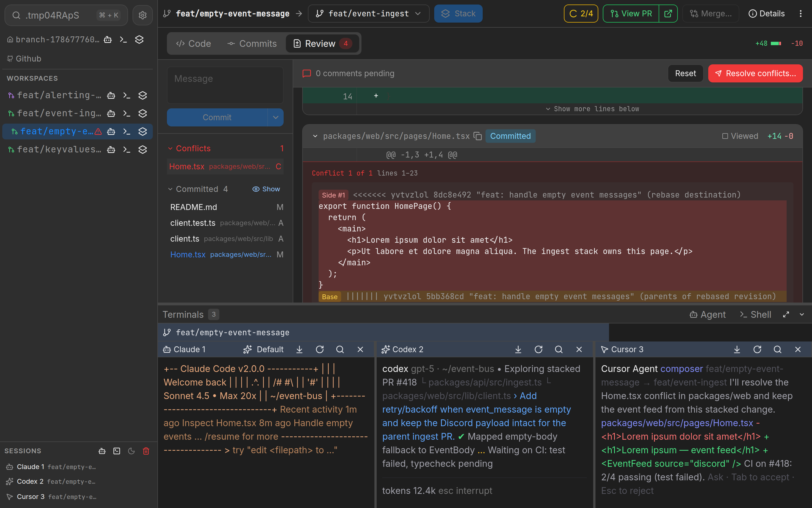Open settings gear next to search
812x508 pixels.
pos(143,15)
